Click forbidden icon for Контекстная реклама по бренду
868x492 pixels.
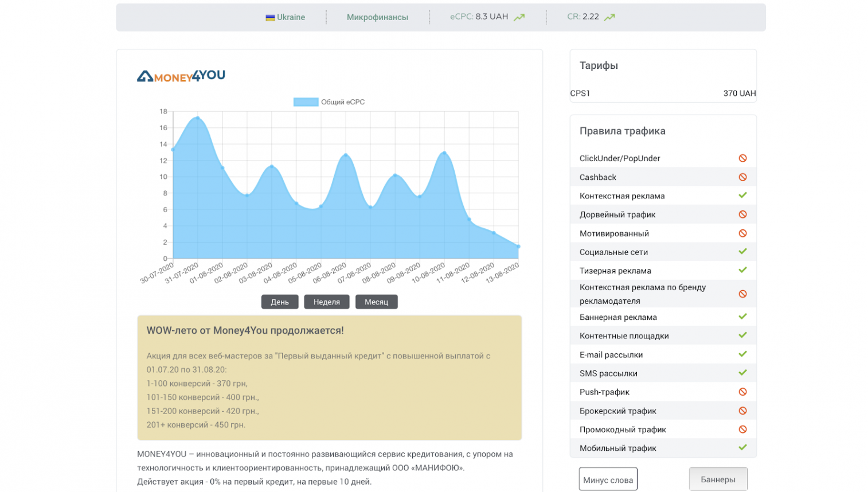742,294
